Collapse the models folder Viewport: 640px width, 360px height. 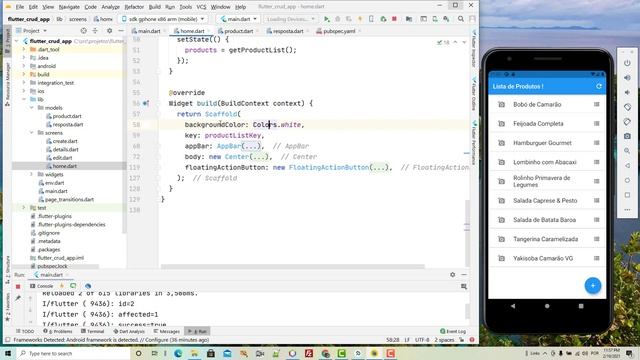pos(31,108)
